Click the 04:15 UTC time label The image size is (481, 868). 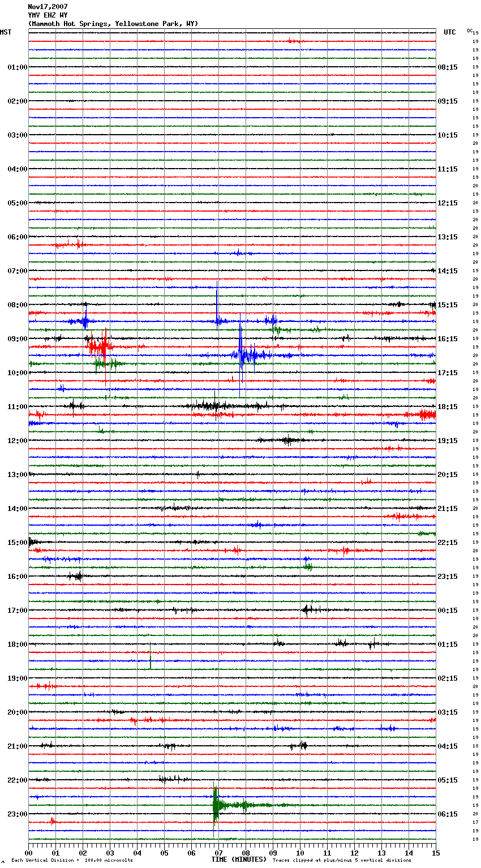448,746
